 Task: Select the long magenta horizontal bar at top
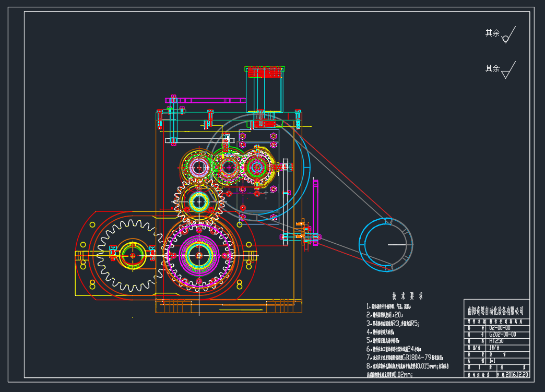[206, 100]
